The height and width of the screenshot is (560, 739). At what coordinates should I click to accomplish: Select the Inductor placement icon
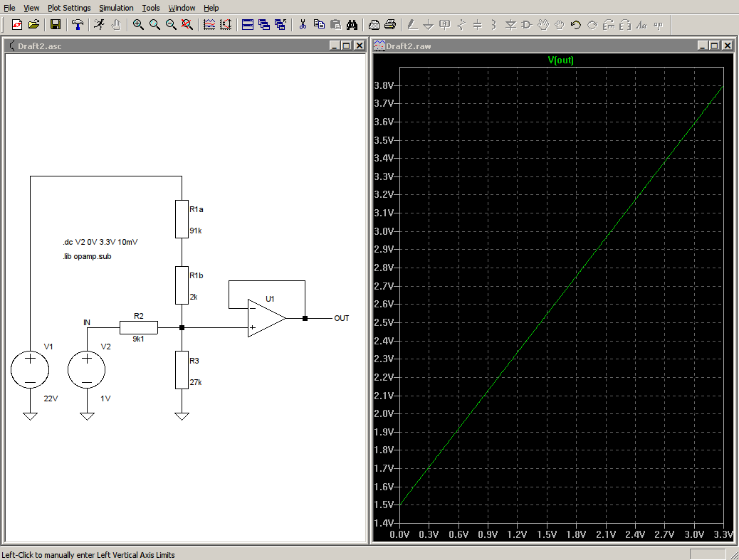(x=494, y=24)
